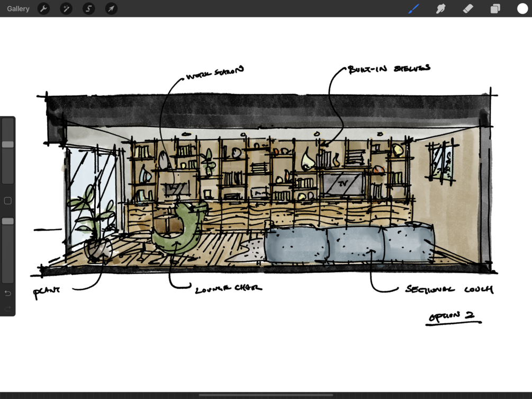The width and height of the screenshot is (532, 399).
Task: Adjust the brush opacity slider
Action: [x=8, y=250]
